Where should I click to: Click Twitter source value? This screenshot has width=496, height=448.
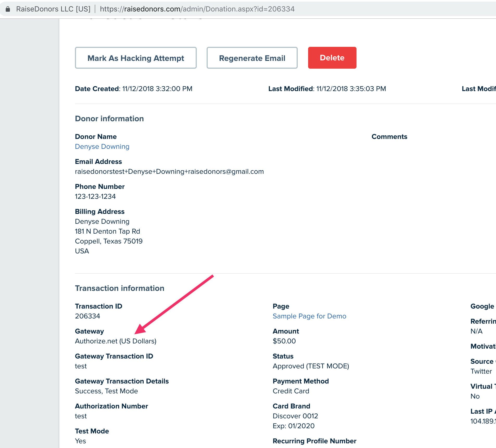pyautogui.click(x=481, y=371)
